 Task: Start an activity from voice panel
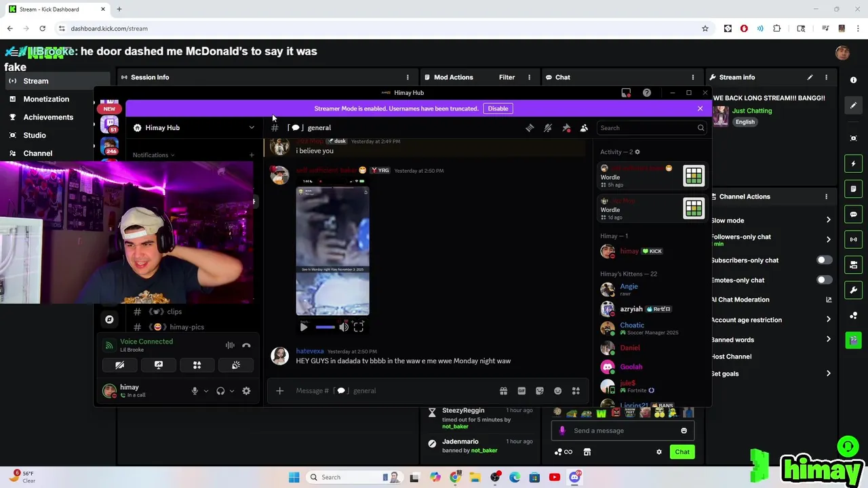197,365
